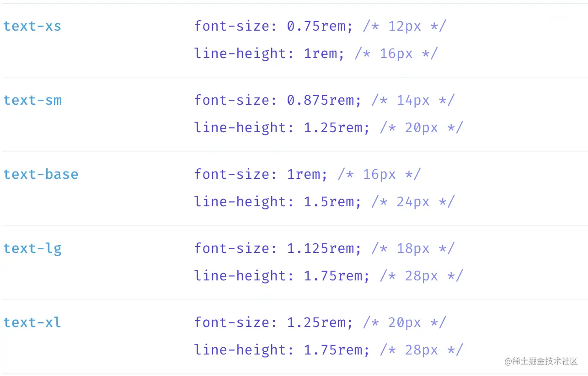Click the text-xl class name
This screenshot has width=588, height=376.
tap(32, 322)
